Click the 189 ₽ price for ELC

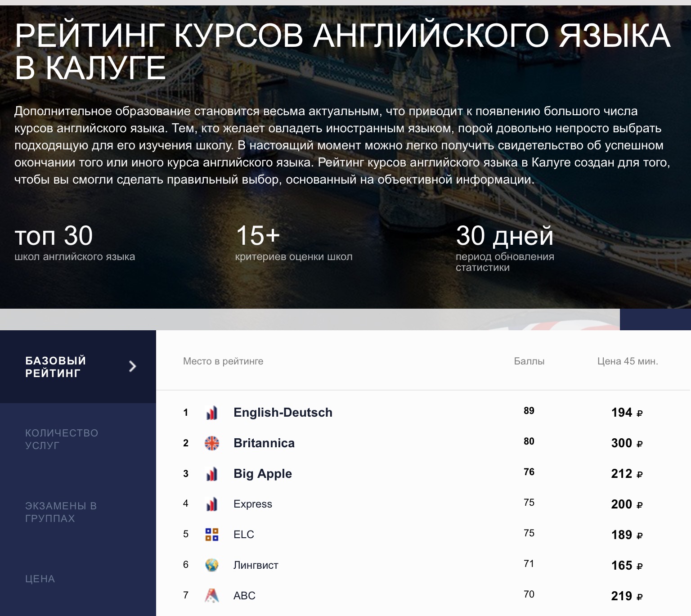[x=627, y=535]
